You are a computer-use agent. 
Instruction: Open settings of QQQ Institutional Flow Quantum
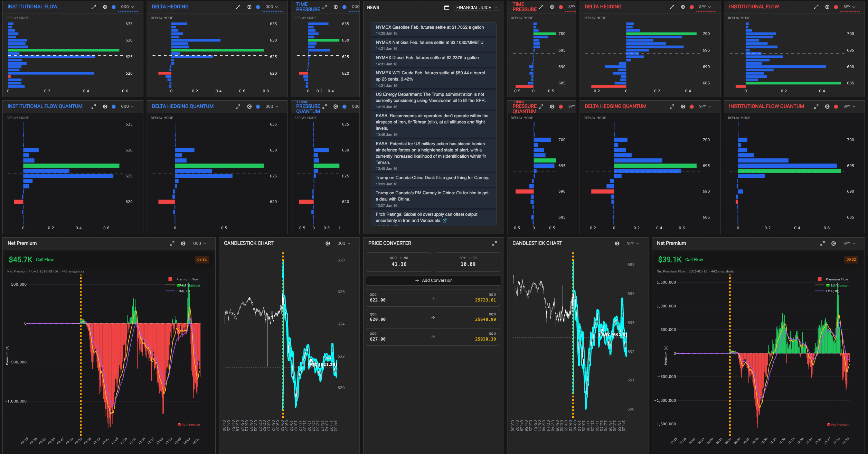105,106
